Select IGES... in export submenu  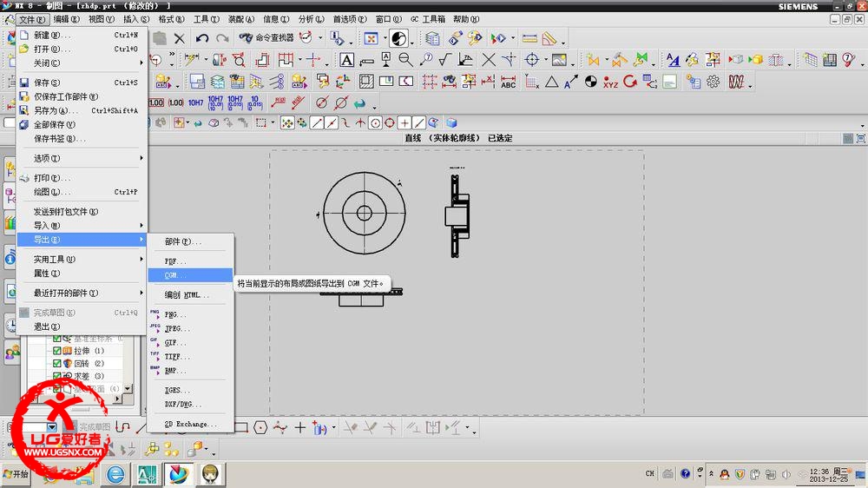[x=190, y=391]
